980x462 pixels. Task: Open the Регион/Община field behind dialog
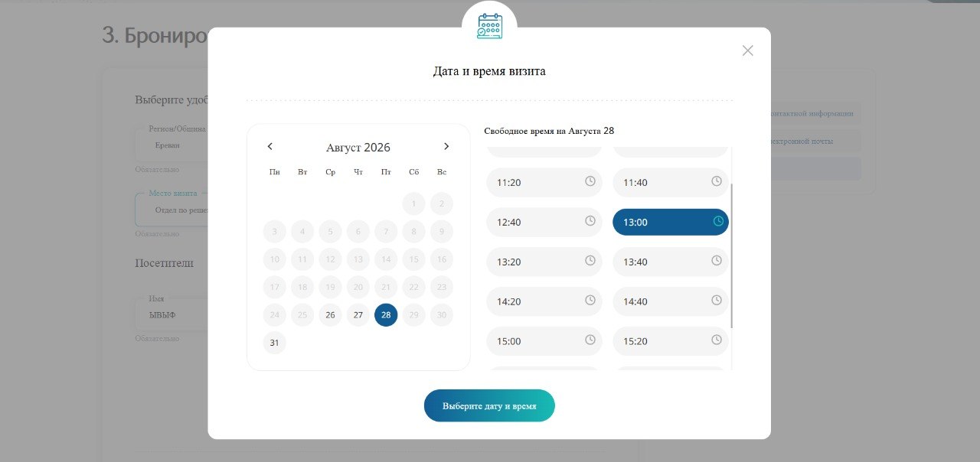[x=171, y=145]
